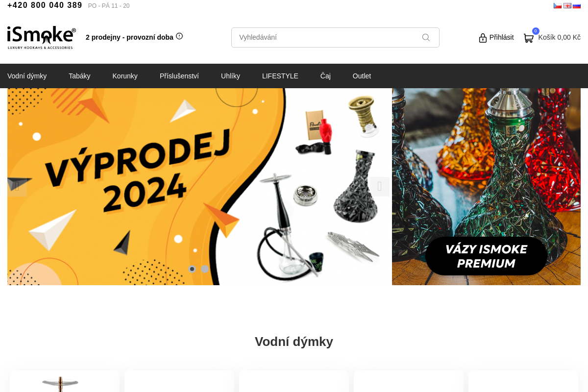Open the Tabáky menu
The image size is (588, 392).
79,76
